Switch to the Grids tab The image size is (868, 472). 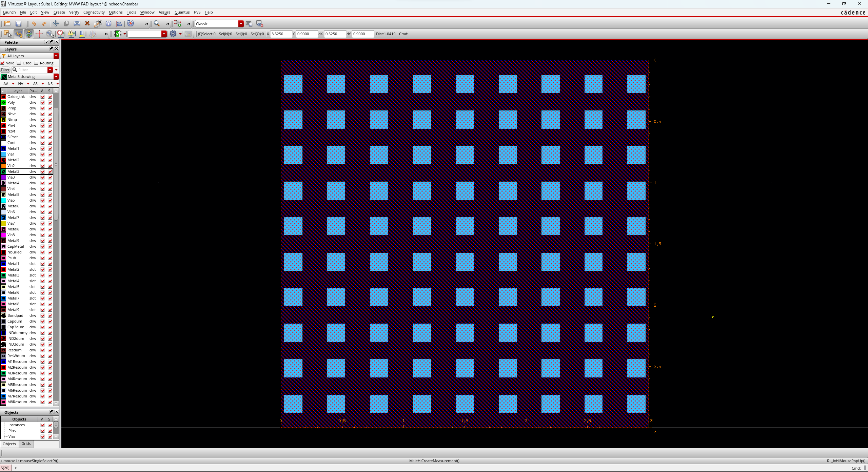pyautogui.click(x=26, y=444)
